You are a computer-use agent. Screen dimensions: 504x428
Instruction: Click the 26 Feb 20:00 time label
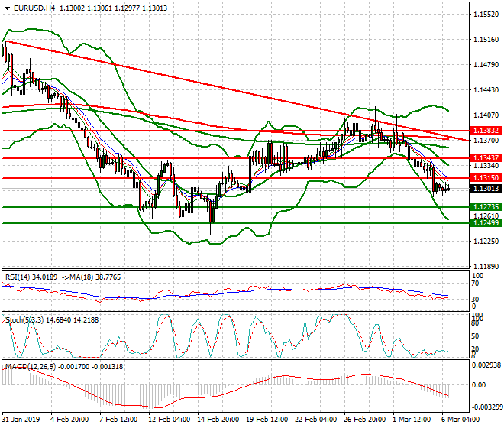point(364,420)
